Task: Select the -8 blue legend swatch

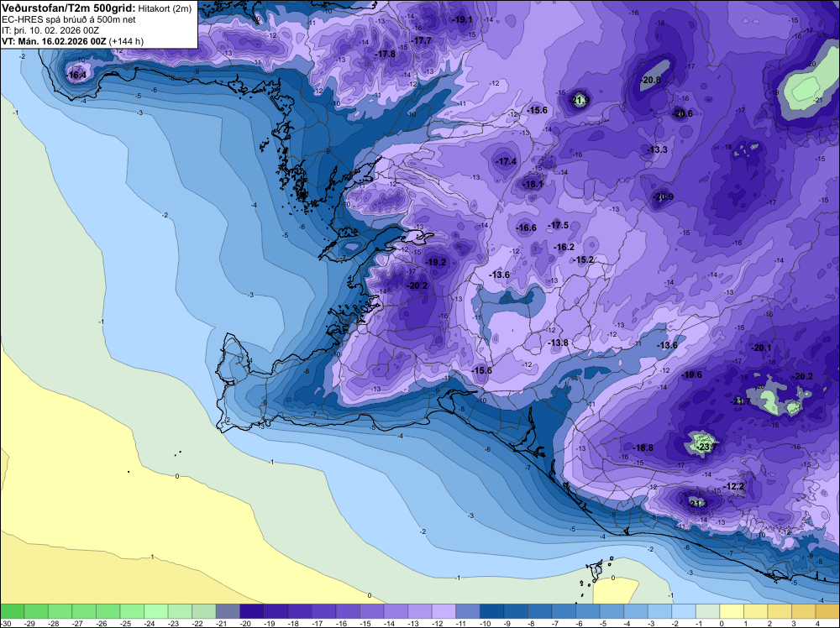Action: pyautogui.click(x=539, y=611)
